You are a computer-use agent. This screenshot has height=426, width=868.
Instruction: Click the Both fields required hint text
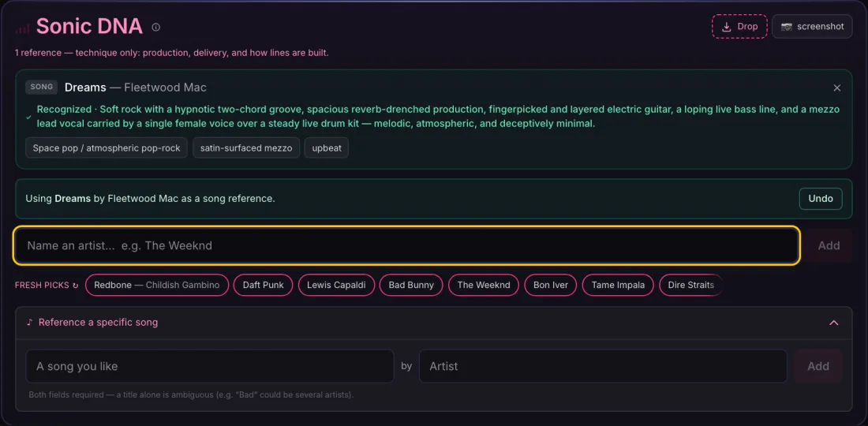191,395
